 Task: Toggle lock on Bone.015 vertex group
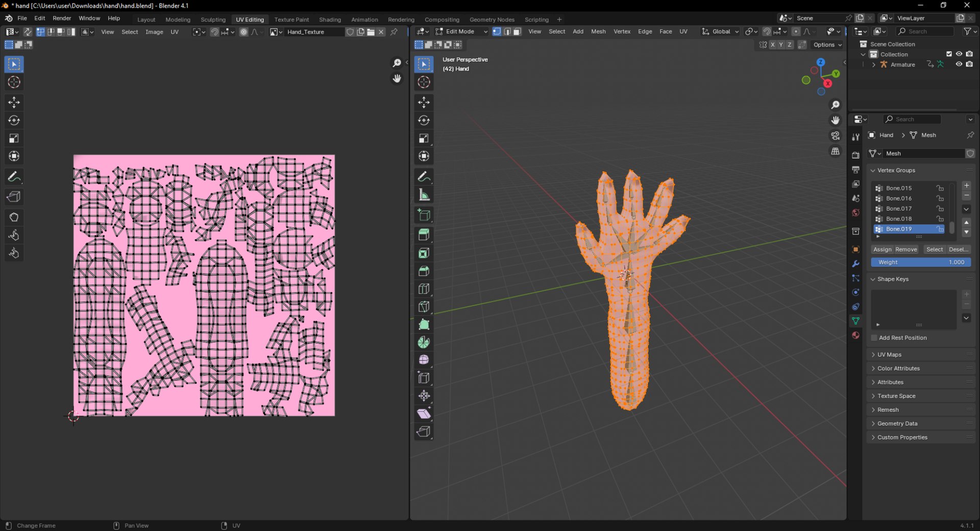(940, 188)
